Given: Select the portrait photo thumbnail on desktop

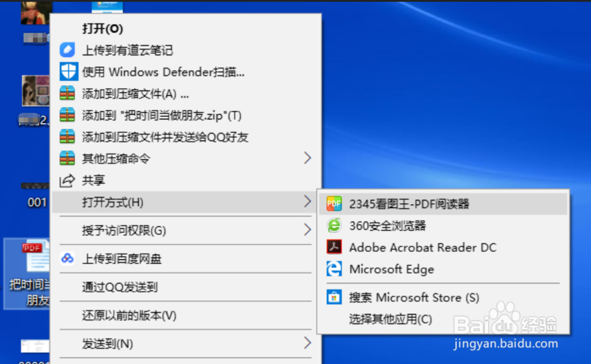Looking at the screenshot, I should pyautogui.click(x=36, y=90).
